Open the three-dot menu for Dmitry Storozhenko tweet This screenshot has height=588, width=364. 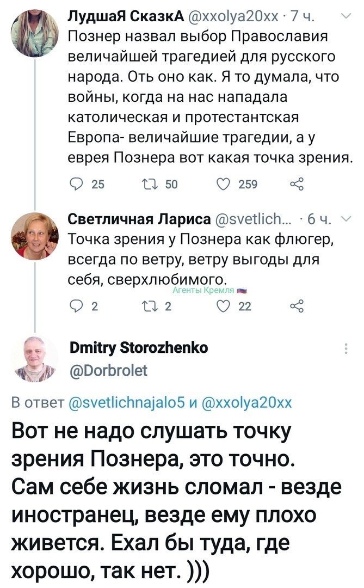tap(346, 349)
